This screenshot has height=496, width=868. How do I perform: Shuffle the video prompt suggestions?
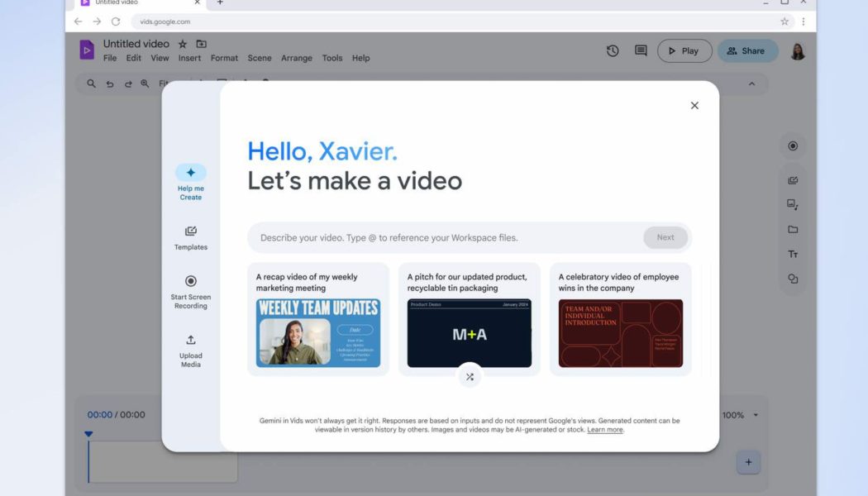tap(470, 376)
